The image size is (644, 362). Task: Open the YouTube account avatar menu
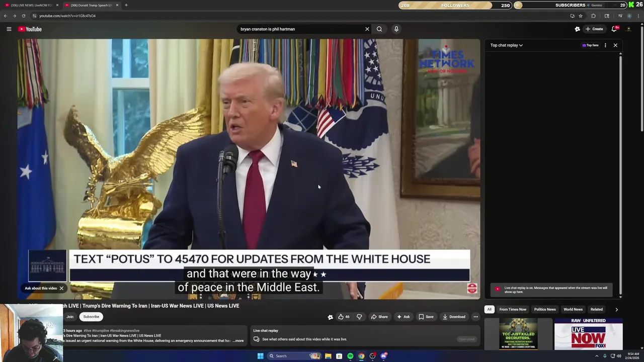point(628,29)
